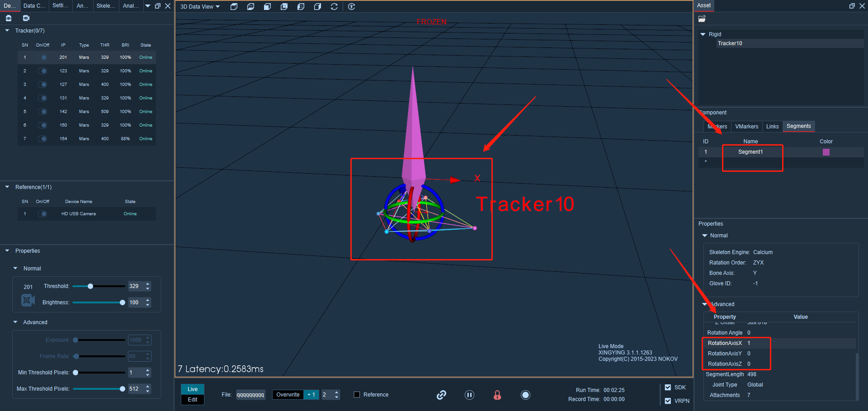Switch to the Anal... tab

tap(131, 6)
